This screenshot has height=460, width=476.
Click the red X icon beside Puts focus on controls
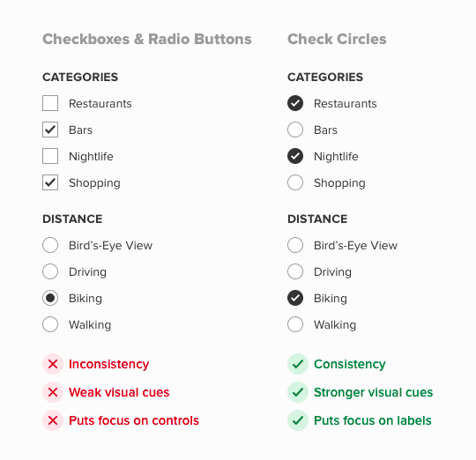pos(53,420)
